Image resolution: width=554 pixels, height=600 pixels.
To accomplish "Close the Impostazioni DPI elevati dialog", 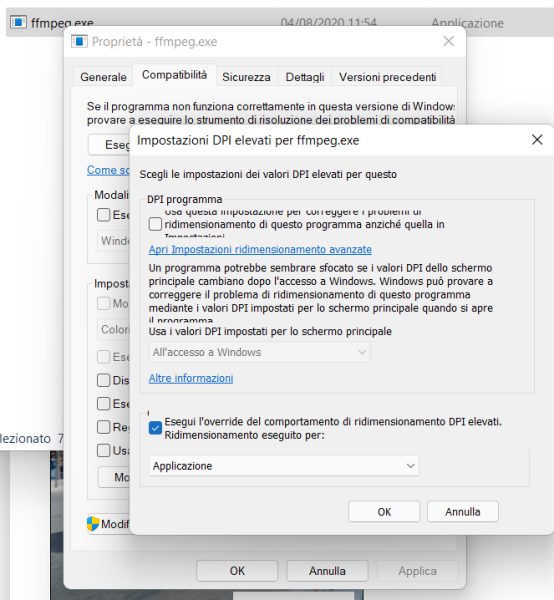I will tap(537, 140).
